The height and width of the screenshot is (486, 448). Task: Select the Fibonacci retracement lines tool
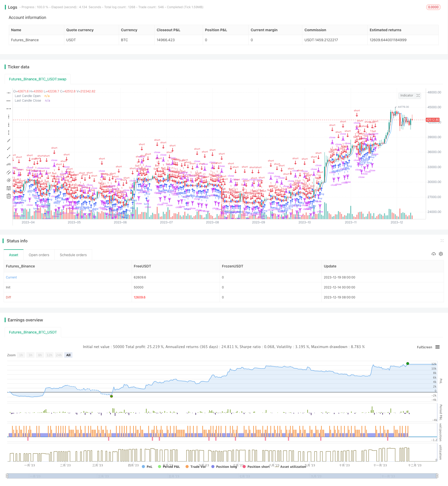pyautogui.click(x=9, y=188)
